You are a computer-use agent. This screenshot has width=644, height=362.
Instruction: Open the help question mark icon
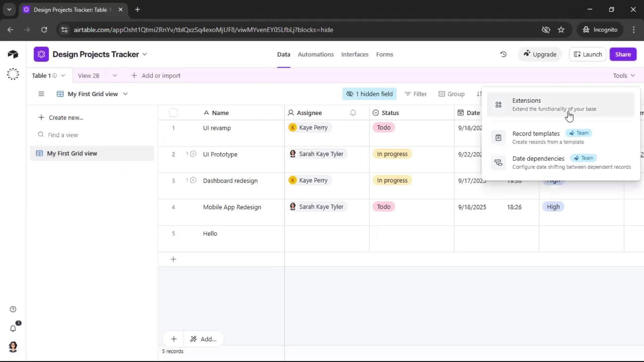[13, 309]
